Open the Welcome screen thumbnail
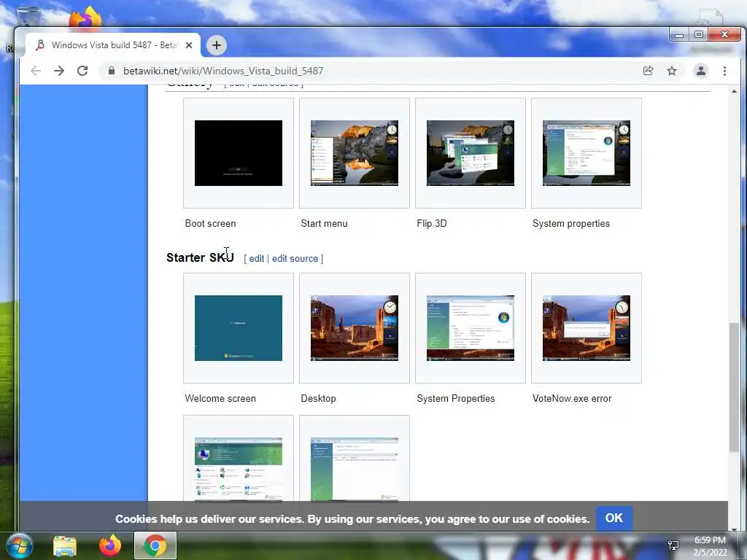The image size is (747, 560). pos(239,328)
